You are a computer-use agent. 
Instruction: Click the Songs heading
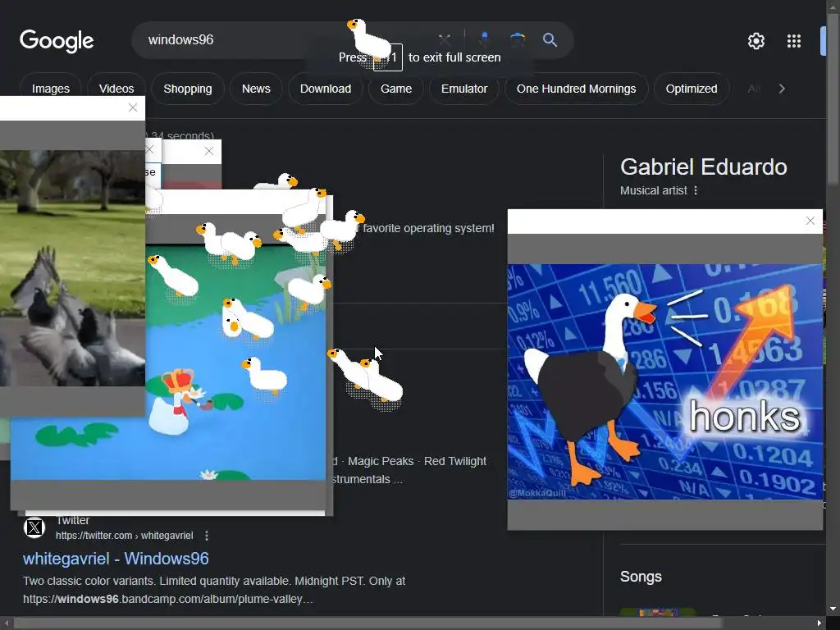(x=641, y=577)
